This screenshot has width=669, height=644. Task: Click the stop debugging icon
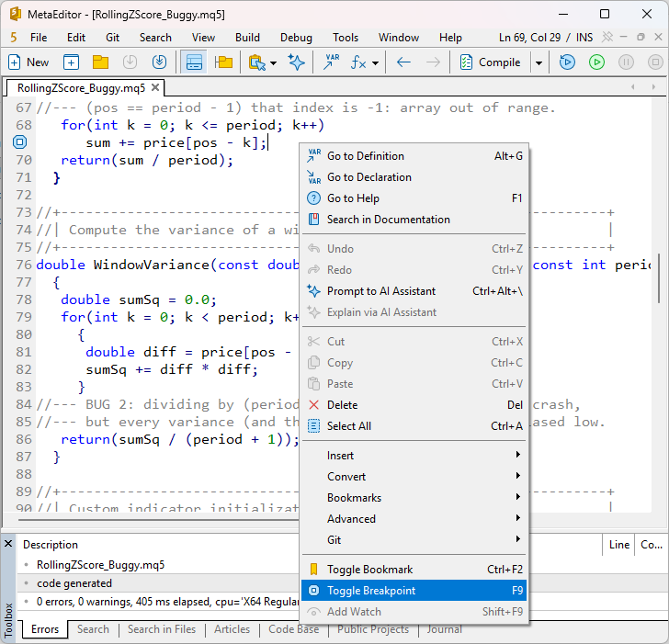(655, 62)
